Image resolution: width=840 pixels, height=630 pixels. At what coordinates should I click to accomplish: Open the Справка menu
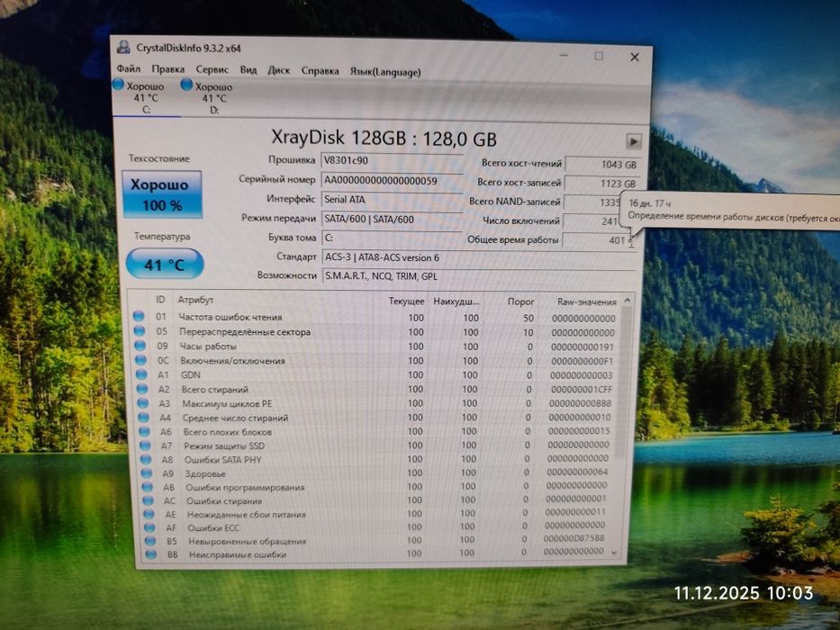tap(320, 71)
